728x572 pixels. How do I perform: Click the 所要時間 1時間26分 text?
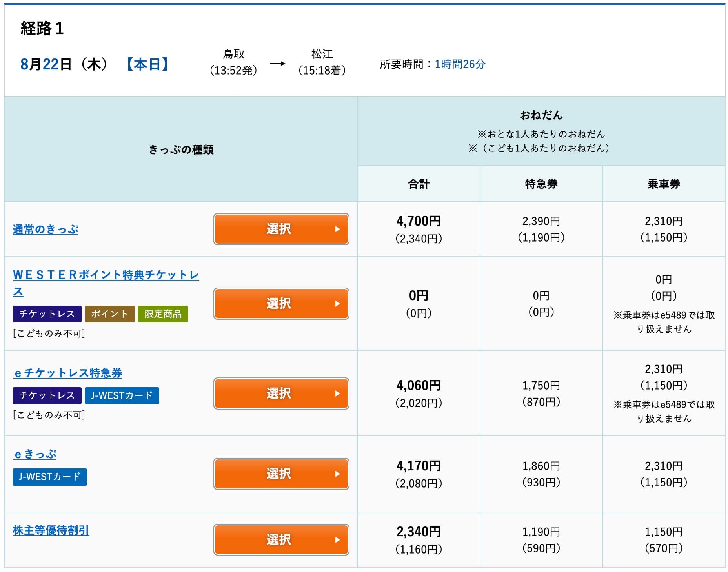click(433, 64)
